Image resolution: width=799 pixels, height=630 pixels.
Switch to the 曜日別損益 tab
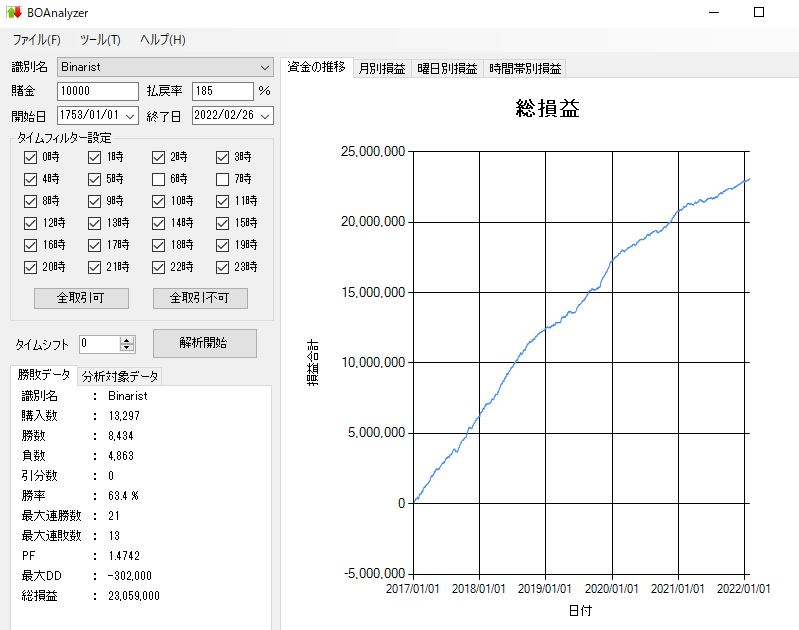coord(447,68)
